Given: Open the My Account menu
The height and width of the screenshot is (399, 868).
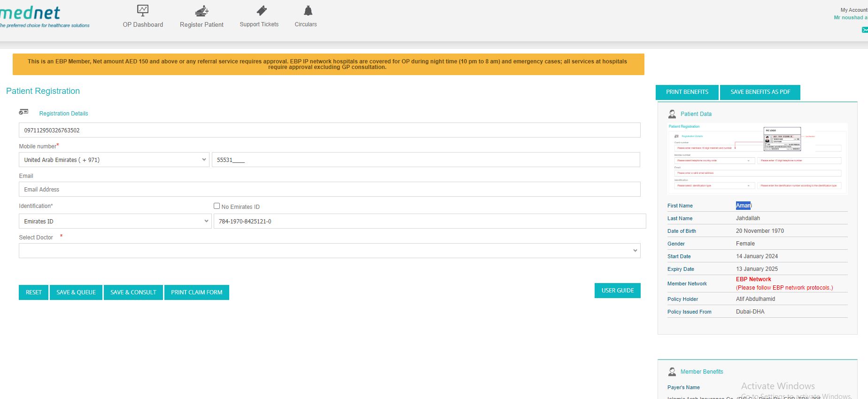Looking at the screenshot, I should click(853, 10).
